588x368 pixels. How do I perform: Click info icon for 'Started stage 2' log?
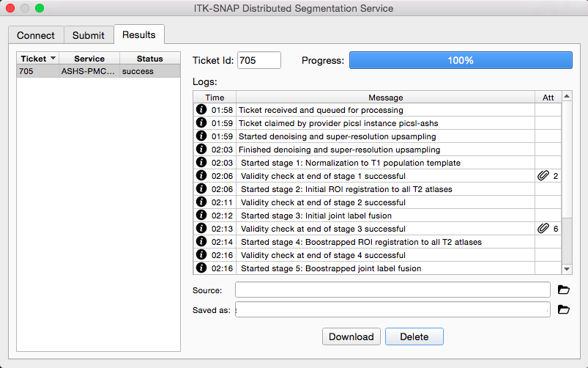(201, 188)
